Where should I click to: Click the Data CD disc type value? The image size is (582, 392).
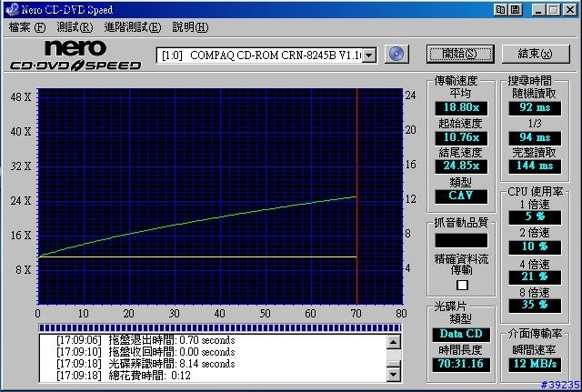(x=461, y=334)
